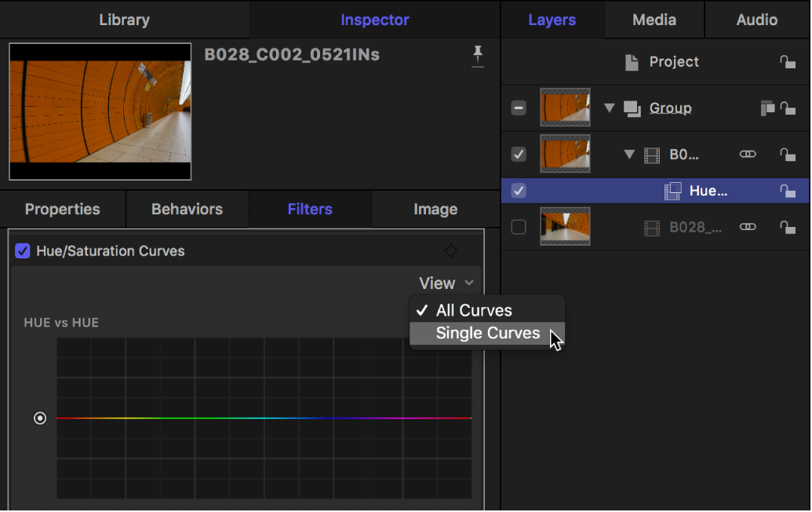This screenshot has height=512, width=812.
Task: Toggle the Group activation checkbox
Action: (518, 108)
